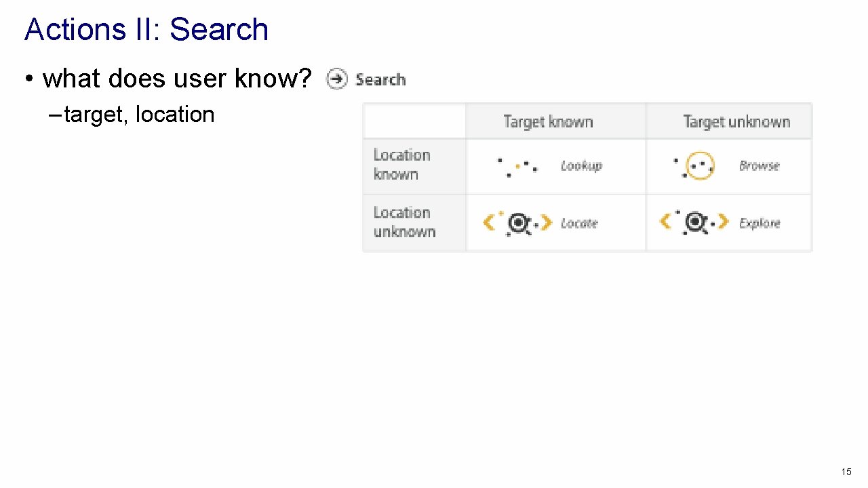Select the Target unknown column header
The image size is (868, 488).
(736, 122)
